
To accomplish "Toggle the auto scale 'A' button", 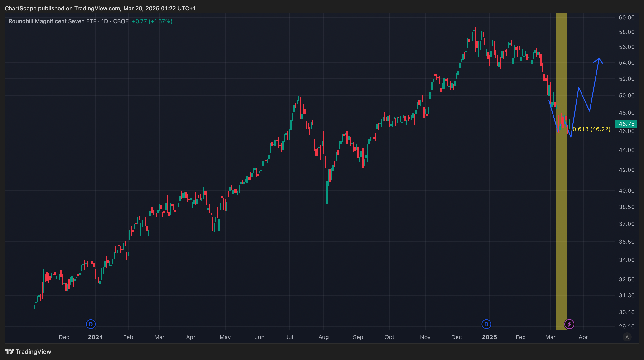I will 627,337.
